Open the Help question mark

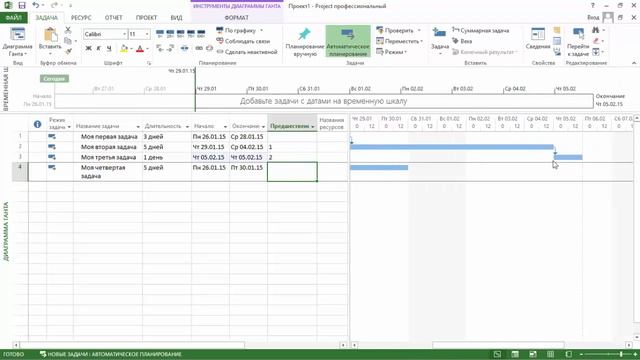coord(593,6)
